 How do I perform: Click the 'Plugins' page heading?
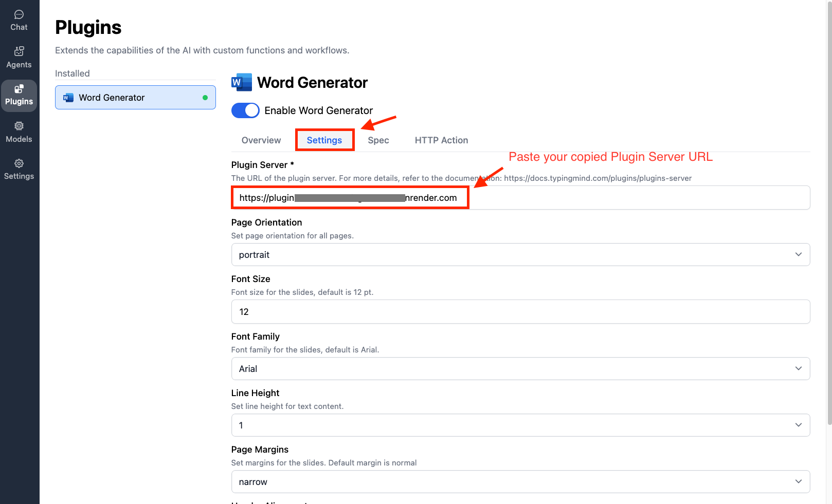[x=88, y=27]
